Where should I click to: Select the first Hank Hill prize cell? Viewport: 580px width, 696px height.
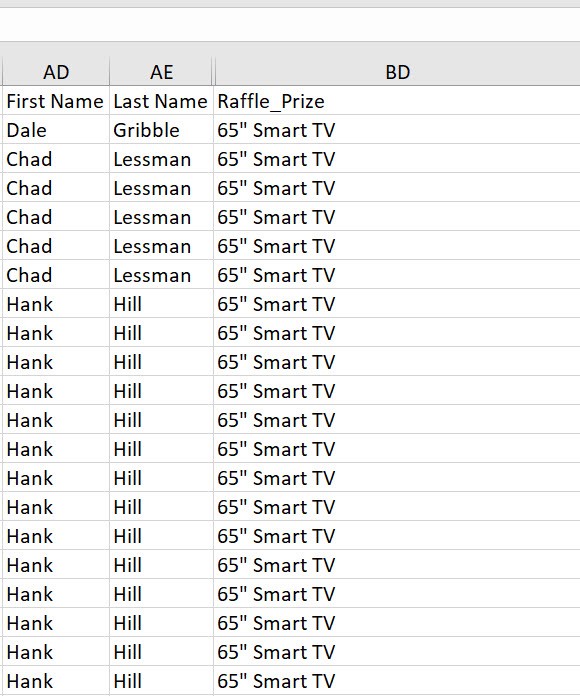coord(397,304)
